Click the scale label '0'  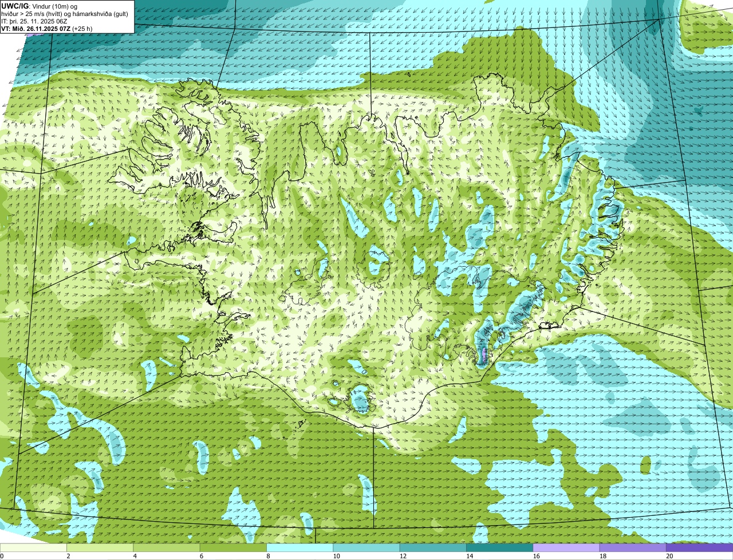[x=2, y=556]
